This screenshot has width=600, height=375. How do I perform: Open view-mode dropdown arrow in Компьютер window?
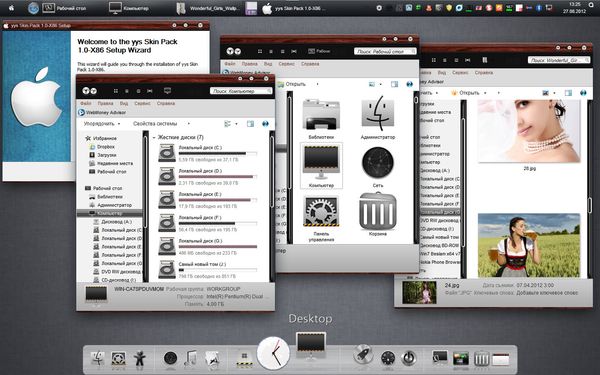(x=236, y=124)
